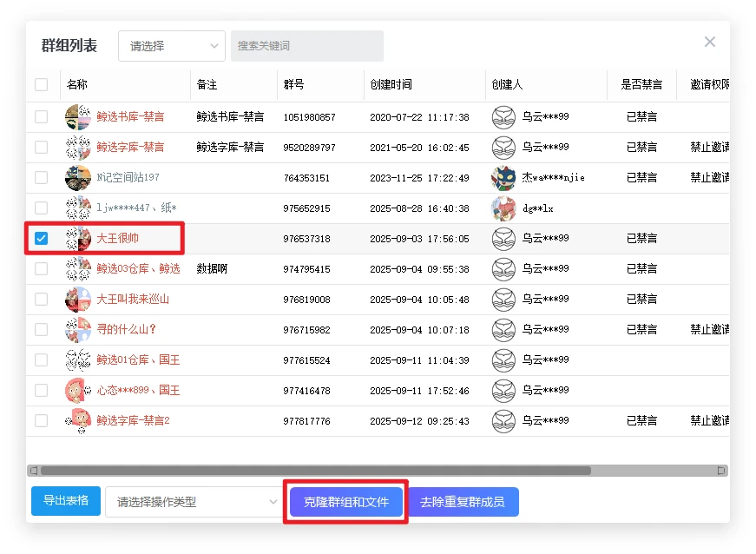
Task: Click group avatar of 心态***899、国王
Action: coord(78,391)
